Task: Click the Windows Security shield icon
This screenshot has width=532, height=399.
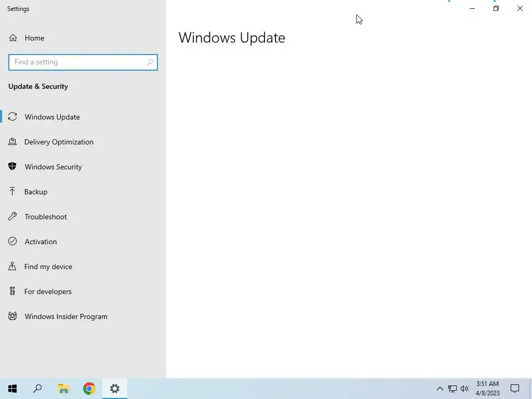Action: point(12,166)
